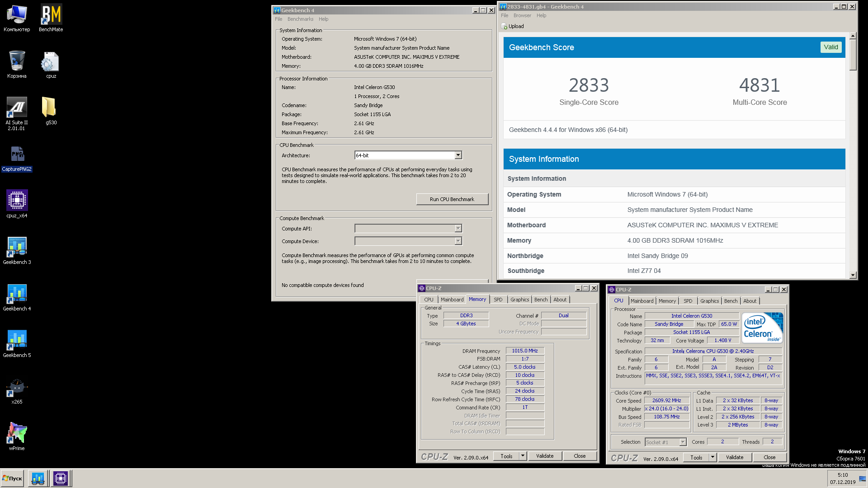Open the Computer desktop icon
This screenshot has width=868, height=488.
(x=17, y=18)
